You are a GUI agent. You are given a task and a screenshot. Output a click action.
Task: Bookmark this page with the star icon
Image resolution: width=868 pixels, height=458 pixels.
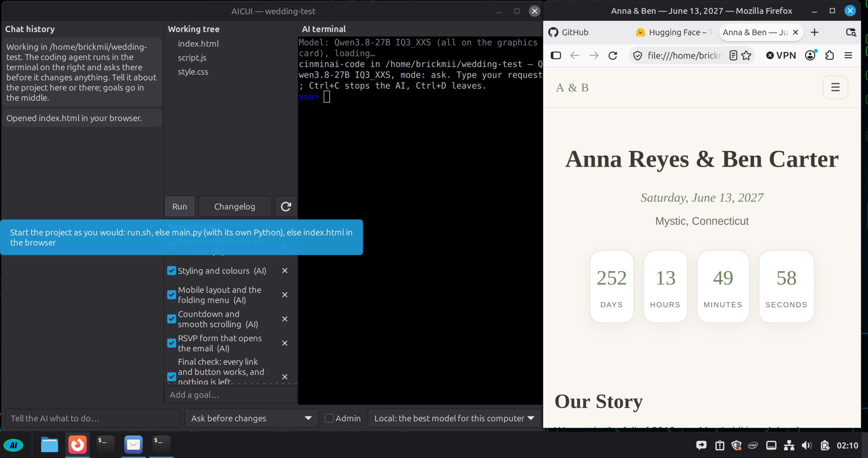(746, 56)
